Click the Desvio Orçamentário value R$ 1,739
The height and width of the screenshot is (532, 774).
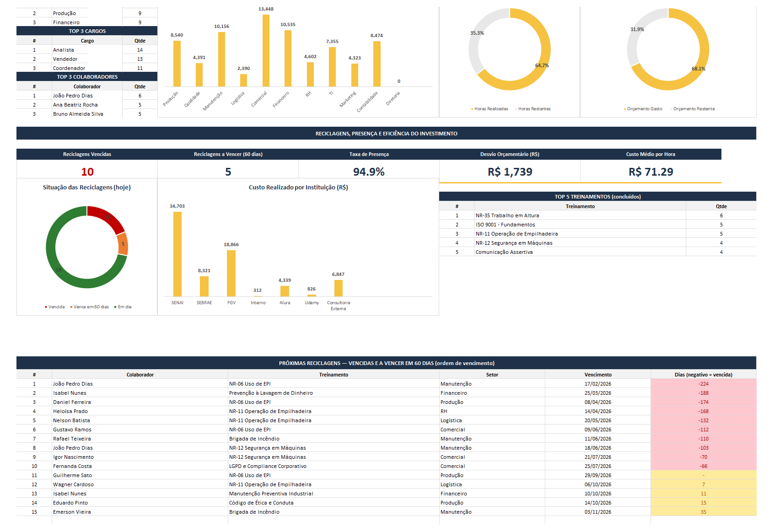point(510,172)
